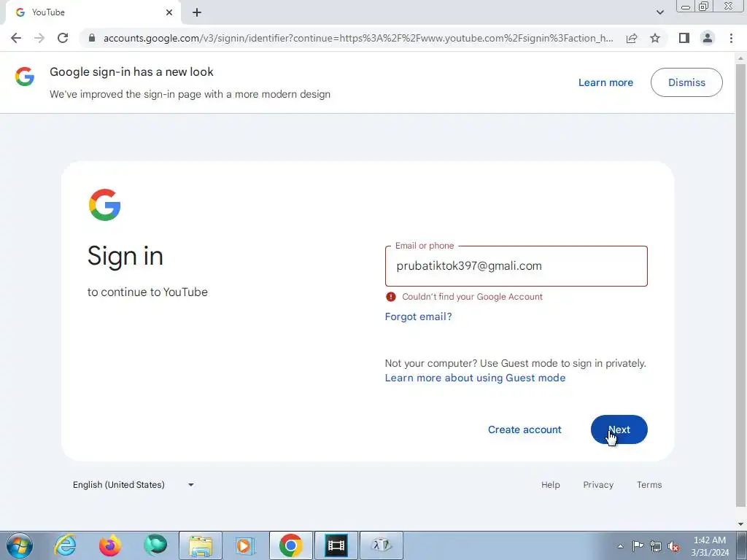
Task: View site info via the address bar lock icon
Action: [x=92, y=38]
